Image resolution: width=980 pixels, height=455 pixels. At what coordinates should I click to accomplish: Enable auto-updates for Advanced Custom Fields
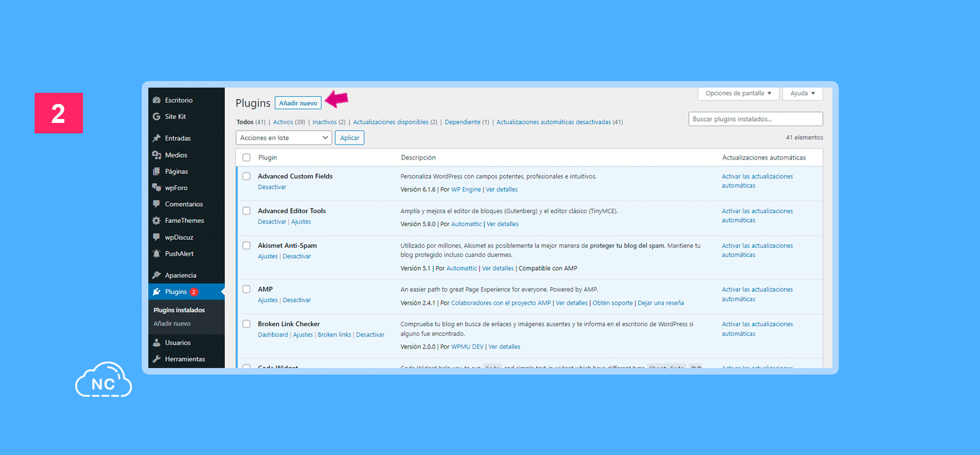(x=757, y=181)
